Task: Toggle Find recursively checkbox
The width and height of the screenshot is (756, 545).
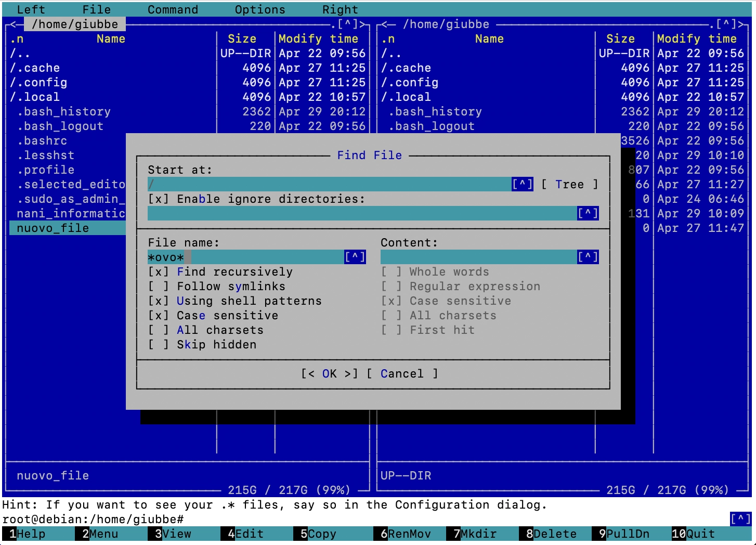Action: point(159,272)
